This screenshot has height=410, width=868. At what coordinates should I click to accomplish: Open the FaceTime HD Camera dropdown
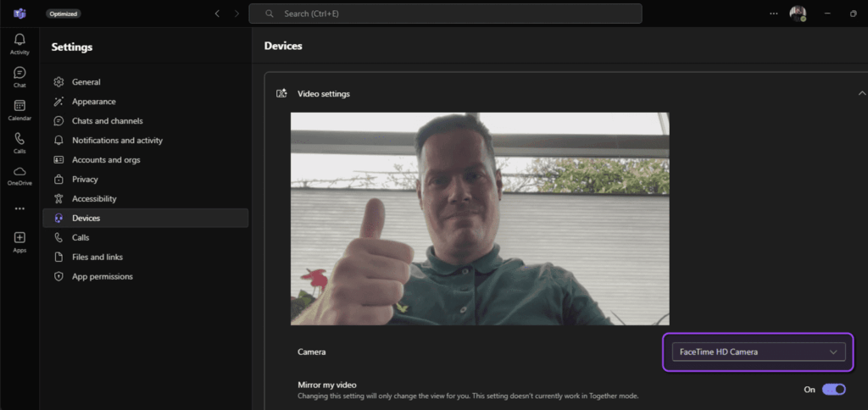click(x=758, y=352)
